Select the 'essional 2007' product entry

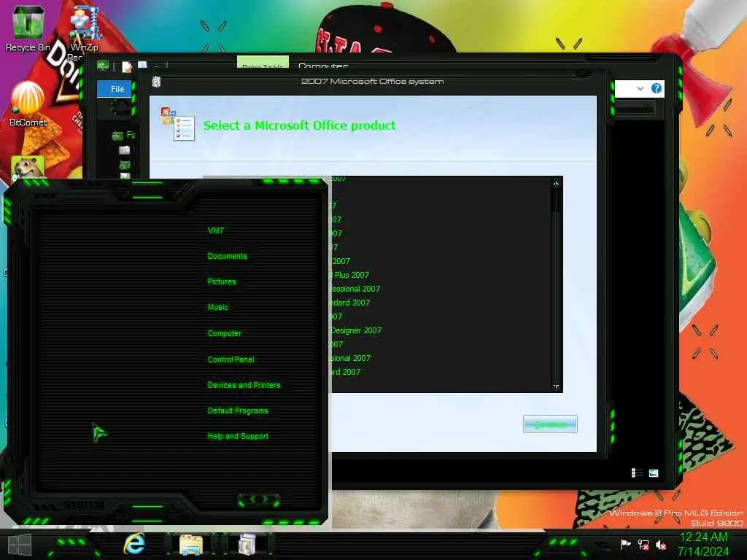[x=355, y=289]
